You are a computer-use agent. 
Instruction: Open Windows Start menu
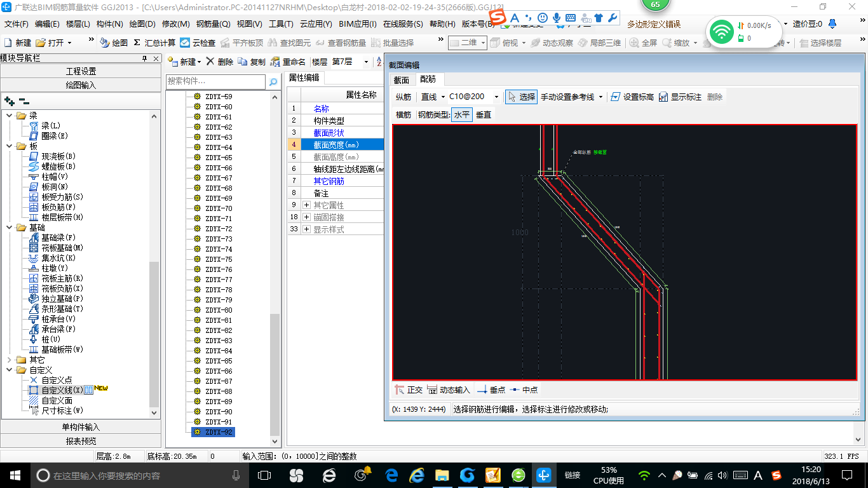click(15, 475)
